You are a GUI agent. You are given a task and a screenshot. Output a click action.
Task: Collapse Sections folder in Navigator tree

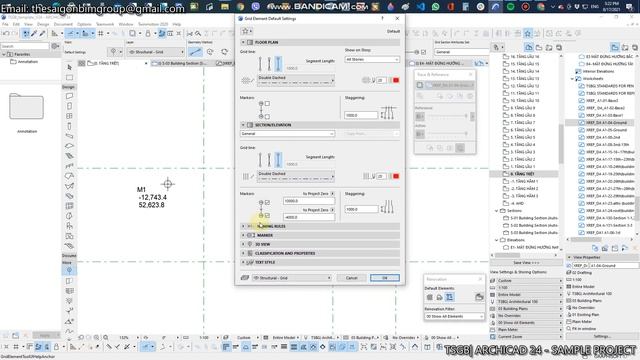point(497,211)
